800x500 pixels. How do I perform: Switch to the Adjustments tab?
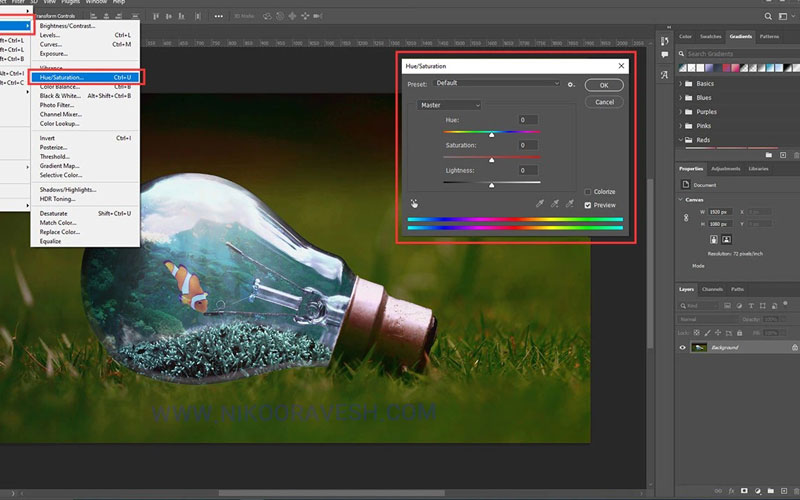(726, 169)
